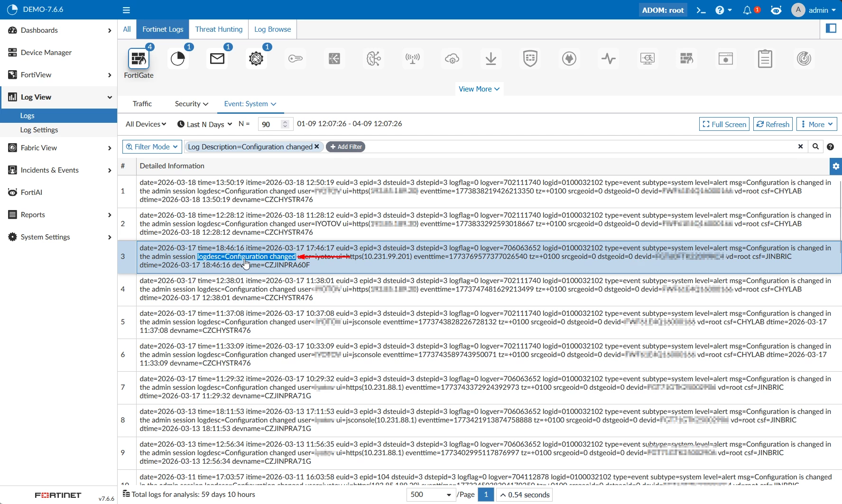Viewport: 842px width, 504px height.
Task: Adjust the N days stepper arrows
Action: click(x=285, y=124)
